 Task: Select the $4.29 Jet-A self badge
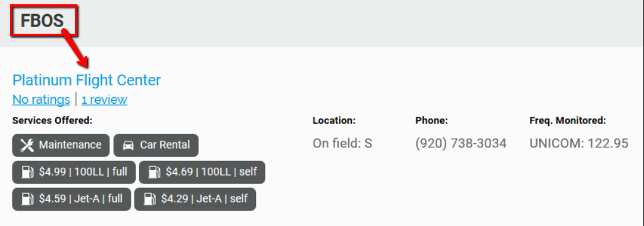click(x=195, y=200)
